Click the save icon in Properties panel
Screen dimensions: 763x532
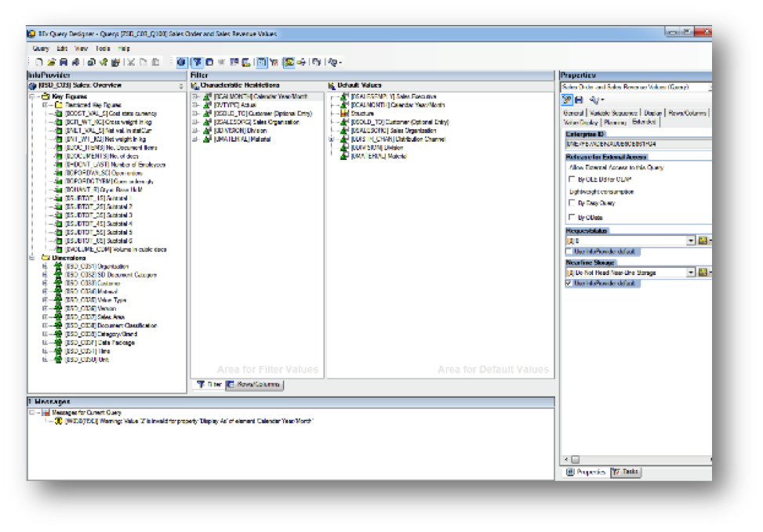(x=579, y=100)
